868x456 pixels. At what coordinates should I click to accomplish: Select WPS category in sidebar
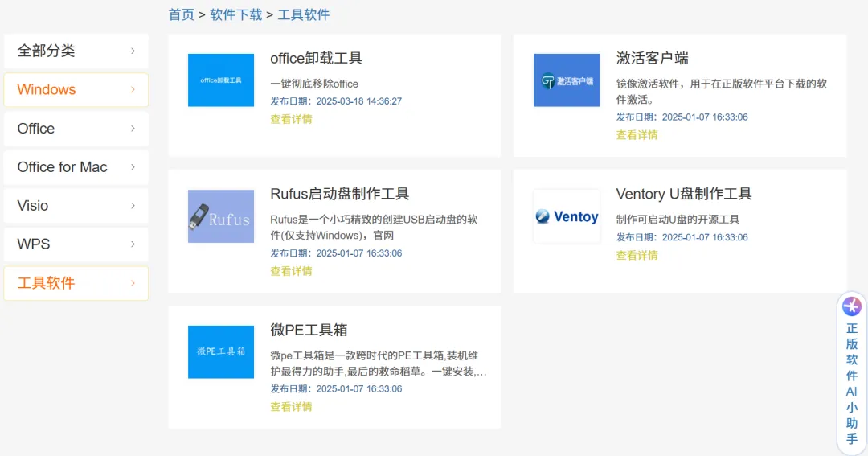[x=76, y=244]
